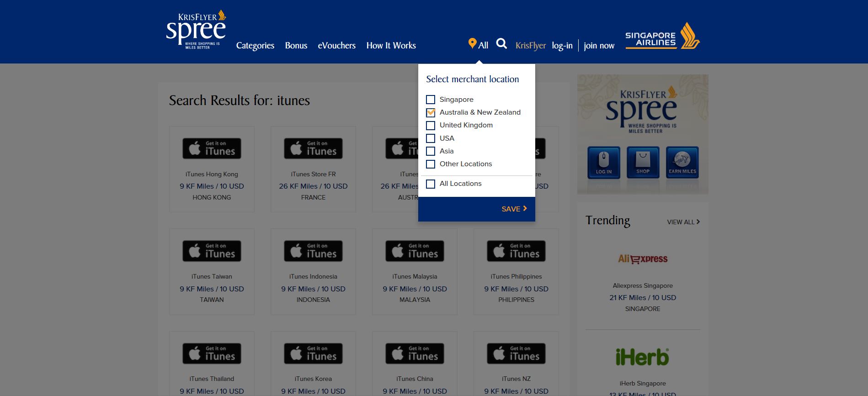This screenshot has height=396, width=868.
Task: Open the iTunes Indonesia merchant link
Action: (x=313, y=276)
